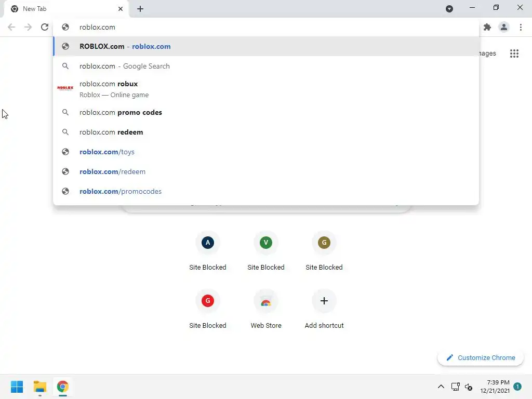Click the muted volume tray icon
532x399 pixels.
pos(469,387)
